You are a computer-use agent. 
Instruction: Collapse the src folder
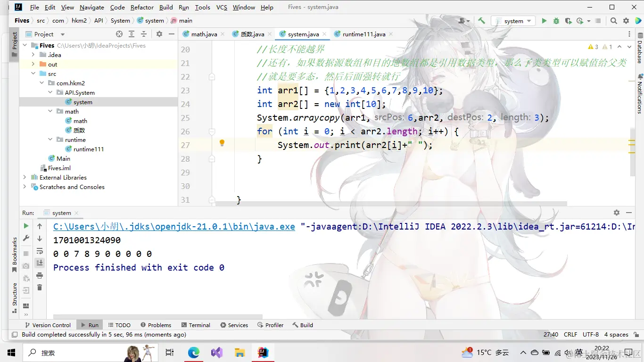point(33,74)
